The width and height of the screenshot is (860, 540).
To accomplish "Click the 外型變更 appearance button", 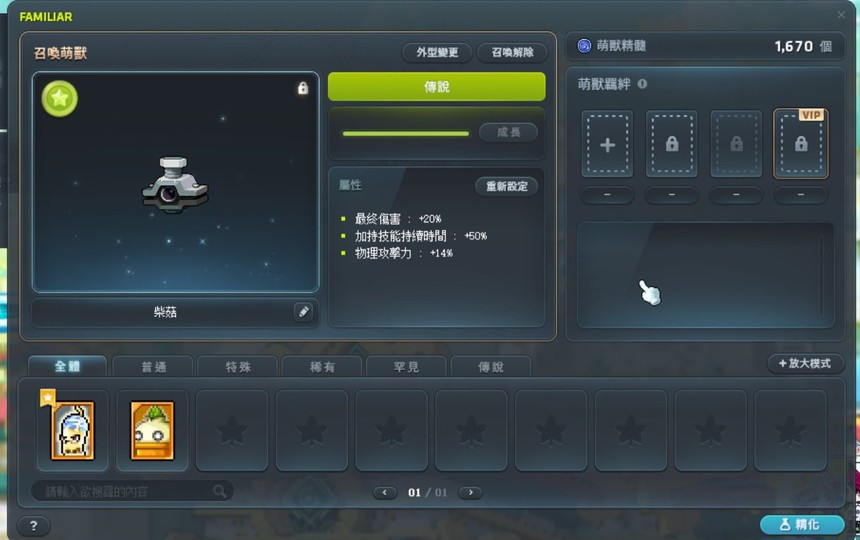I will (x=437, y=53).
